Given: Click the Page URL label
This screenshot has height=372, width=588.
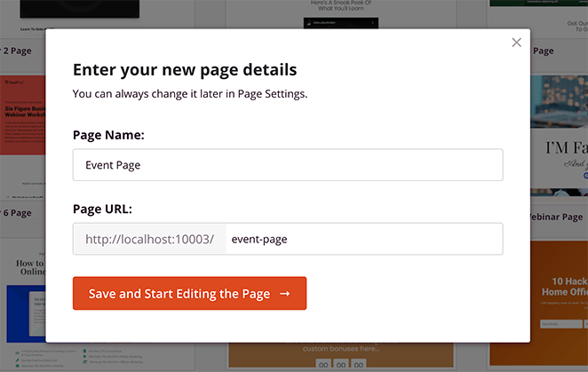Looking at the screenshot, I should click(102, 209).
